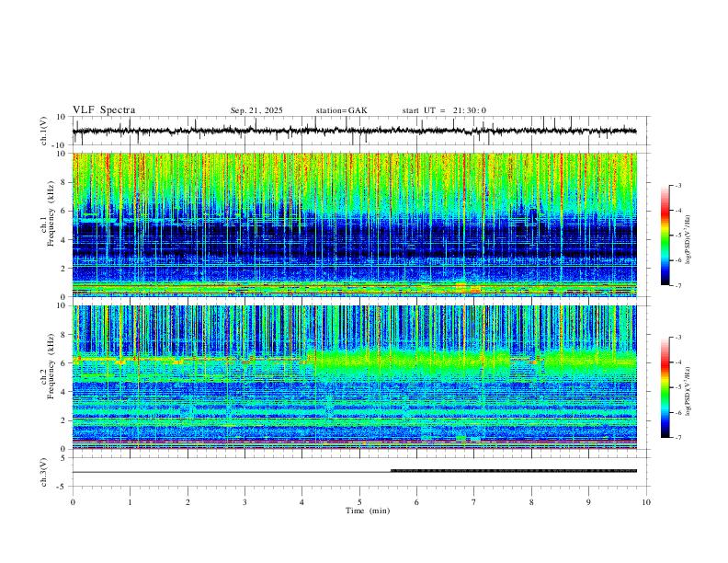This screenshot has height=563, width=728.
Task: Click the ch.2 spectrogram panel
Action: click(354, 377)
